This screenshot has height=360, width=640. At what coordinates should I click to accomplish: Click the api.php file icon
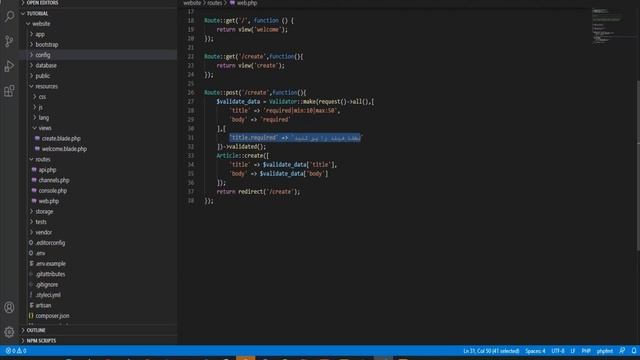(34, 170)
